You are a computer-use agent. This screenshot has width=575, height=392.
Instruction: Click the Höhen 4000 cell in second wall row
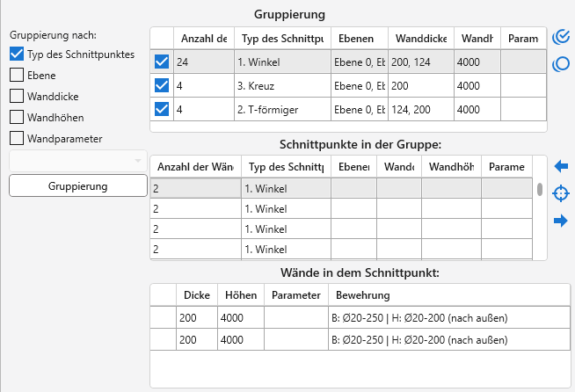point(241,339)
